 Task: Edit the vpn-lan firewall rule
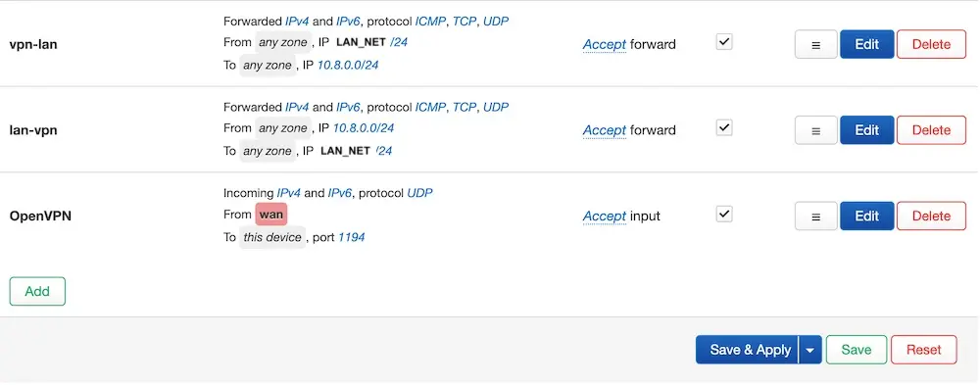click(x=867, y=44)
